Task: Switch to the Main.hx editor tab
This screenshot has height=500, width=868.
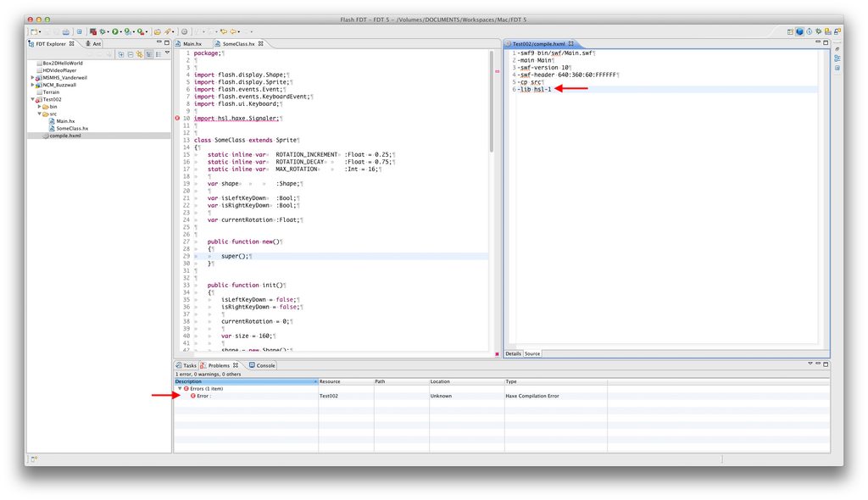Action: point(192,43)
